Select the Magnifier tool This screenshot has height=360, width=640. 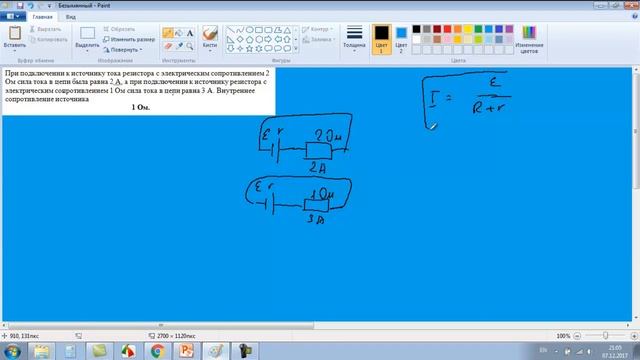point(190,46)
